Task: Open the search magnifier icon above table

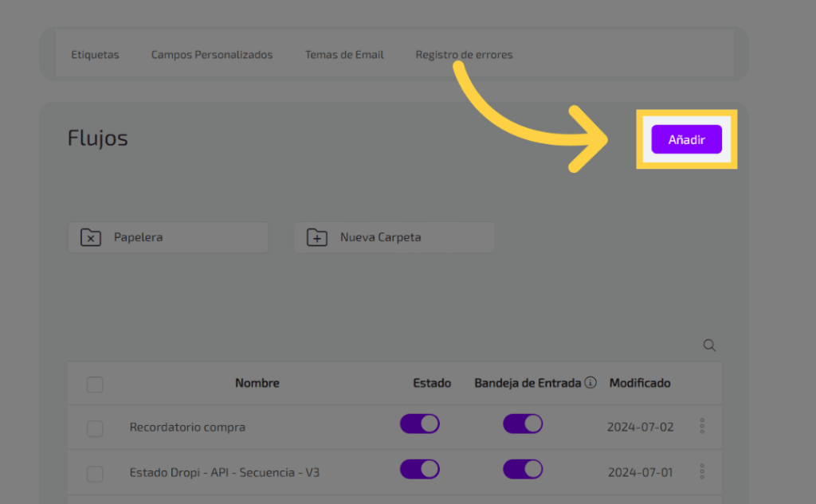Action: pyautogui.click(x=709, y=346)
